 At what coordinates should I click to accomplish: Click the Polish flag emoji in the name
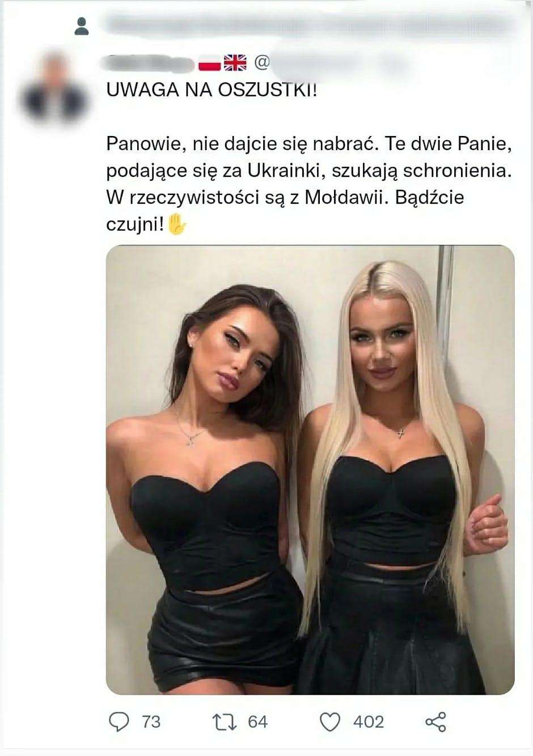209,63
